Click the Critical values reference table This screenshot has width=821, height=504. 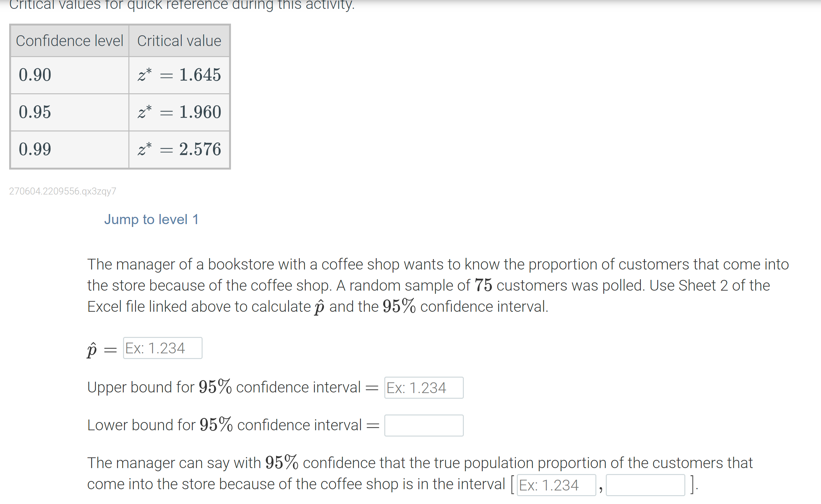[x=120, y=97]
